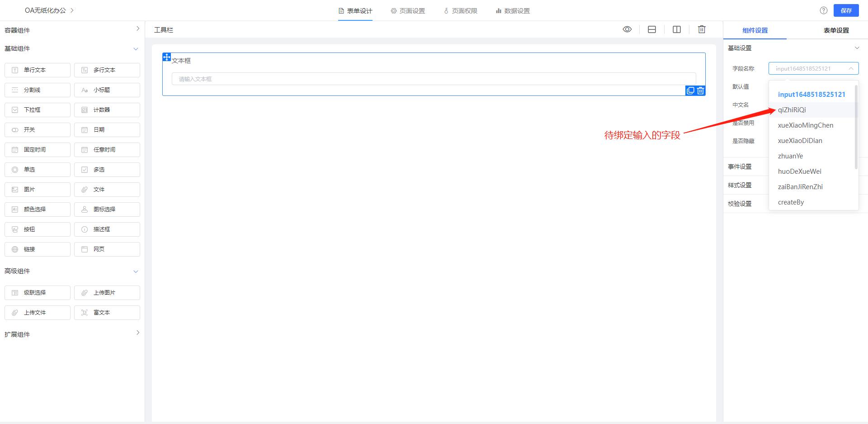Select the xueXiaoDiDian field option

[x=811, y=141]
